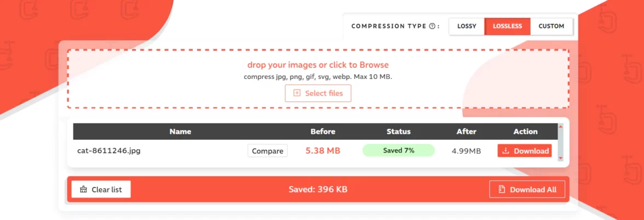Click the scroll down arrow of file list
644x220 pixels.
[x=560, y=158]
